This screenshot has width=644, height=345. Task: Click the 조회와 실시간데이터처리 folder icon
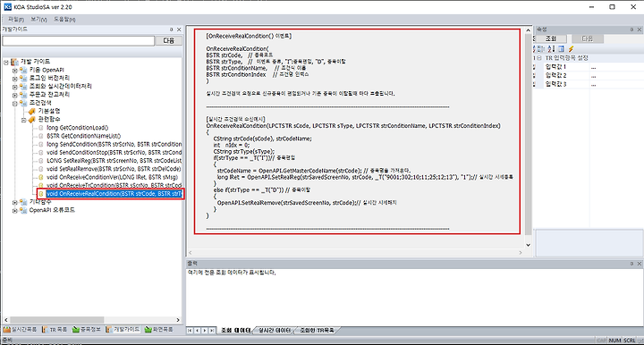click(x=23, y=87)
